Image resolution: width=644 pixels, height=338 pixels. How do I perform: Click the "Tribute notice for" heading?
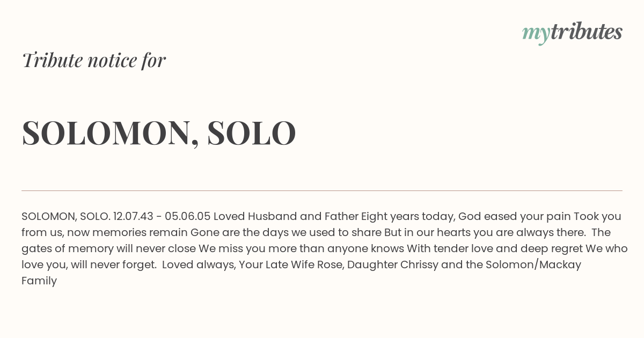[x=94, y=60]
